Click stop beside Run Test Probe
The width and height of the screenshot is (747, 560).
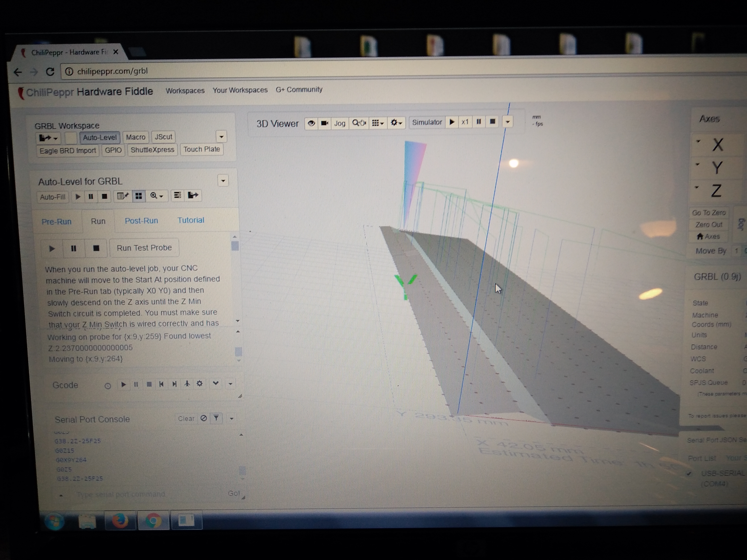96,248
